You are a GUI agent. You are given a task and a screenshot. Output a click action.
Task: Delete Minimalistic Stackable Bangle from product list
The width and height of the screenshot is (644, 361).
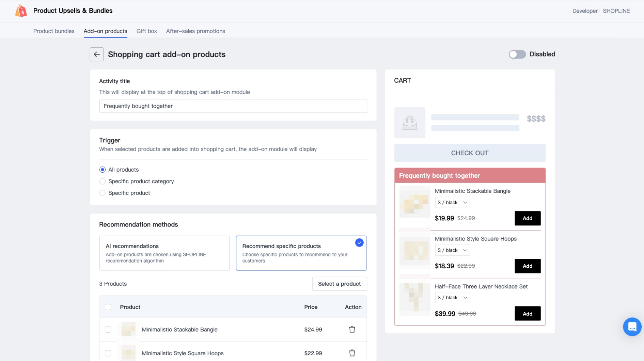pyautogui.click(x=352, y=330)
